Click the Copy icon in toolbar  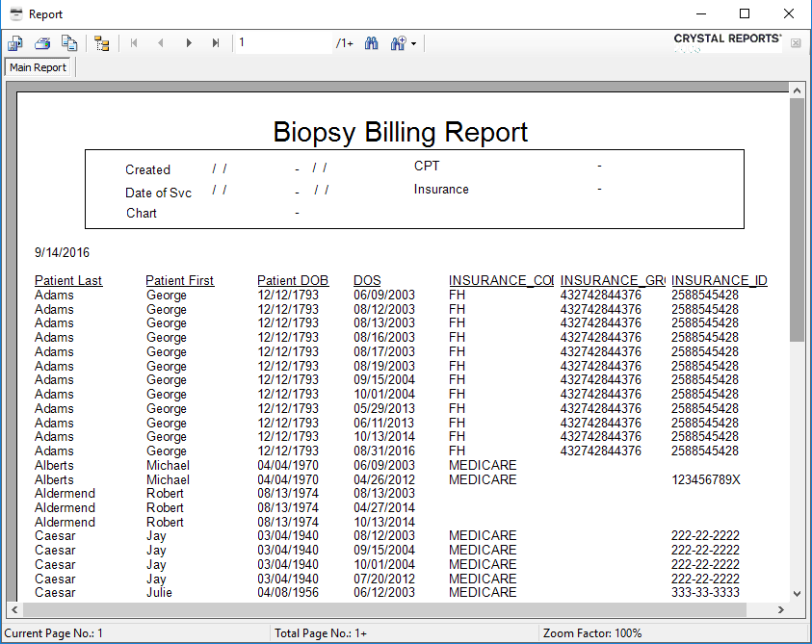[69, 43]
